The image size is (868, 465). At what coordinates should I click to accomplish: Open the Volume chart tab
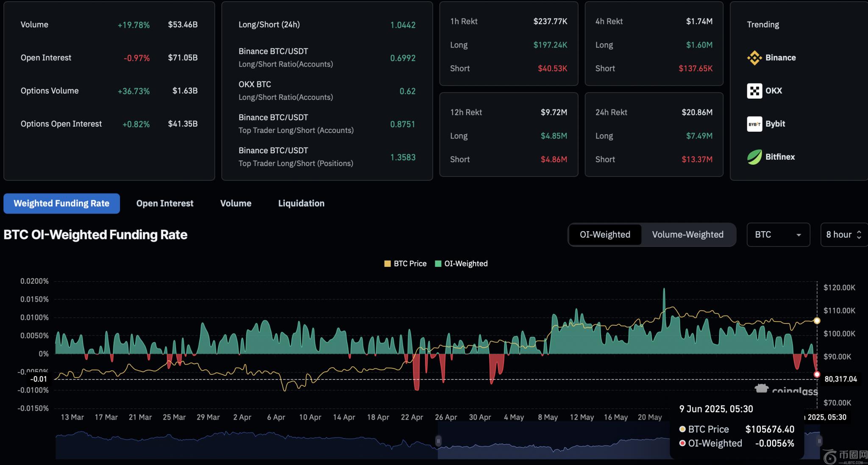(x=236, y=203)
